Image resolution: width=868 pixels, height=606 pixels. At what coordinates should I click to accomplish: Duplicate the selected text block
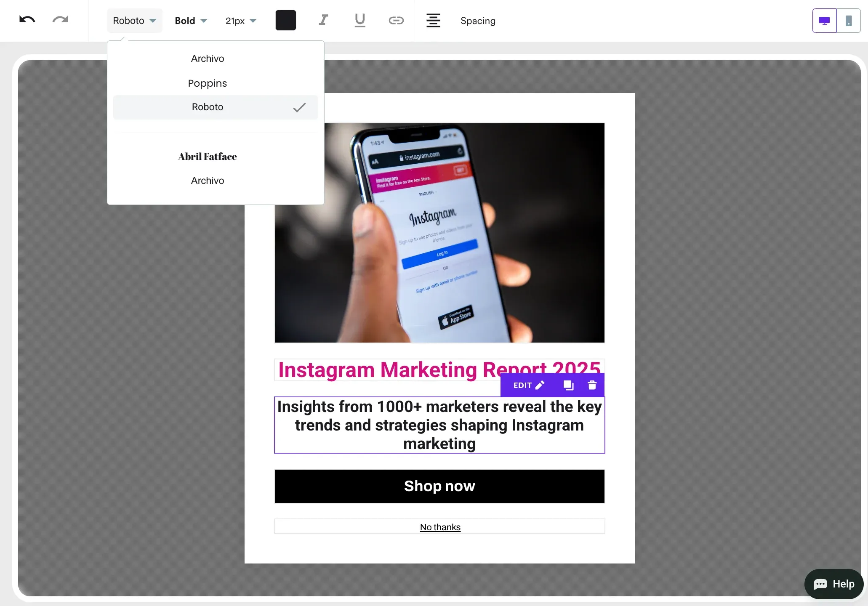[568, 385]
